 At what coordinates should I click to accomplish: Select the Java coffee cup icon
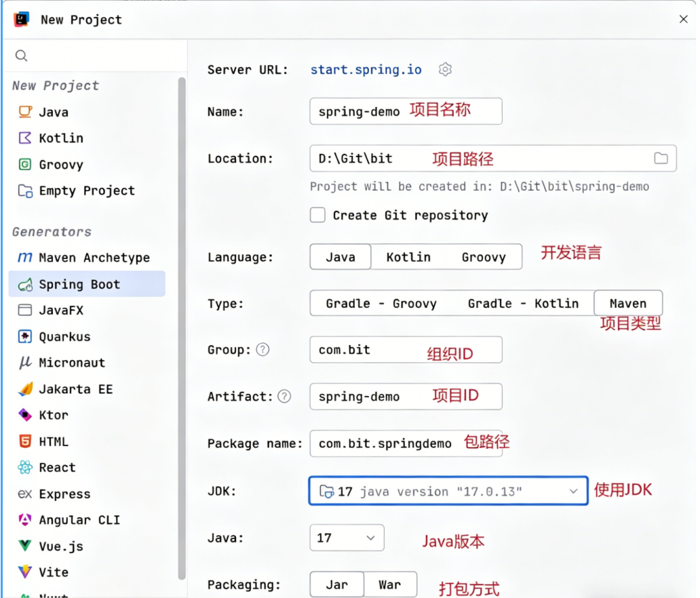tap(25, 112)
